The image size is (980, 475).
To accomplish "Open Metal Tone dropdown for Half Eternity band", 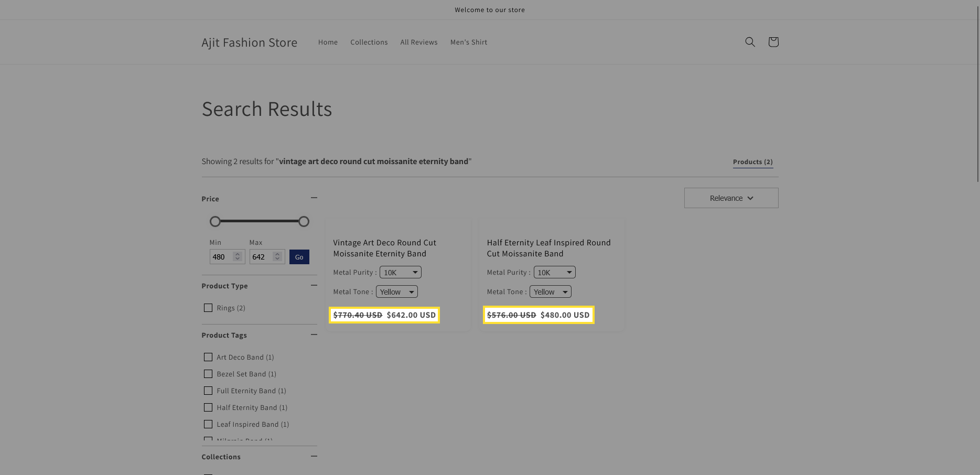I will point(550,292).
